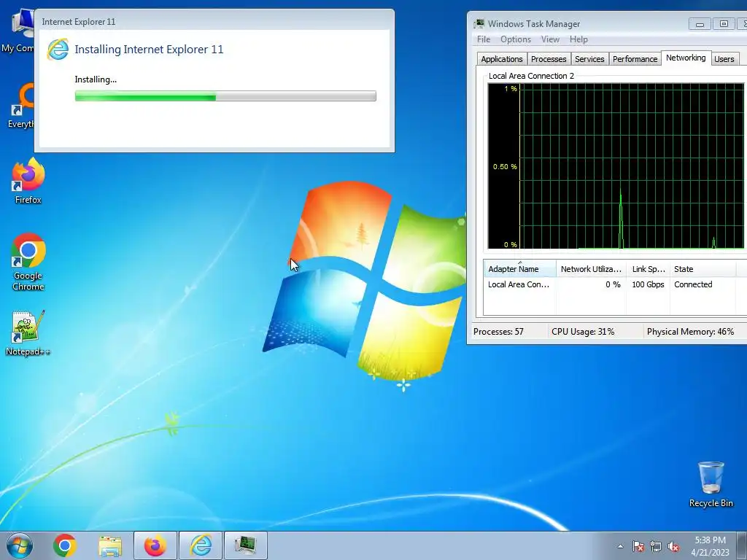Maximize the Windows Task Manager window

(724, 24)
